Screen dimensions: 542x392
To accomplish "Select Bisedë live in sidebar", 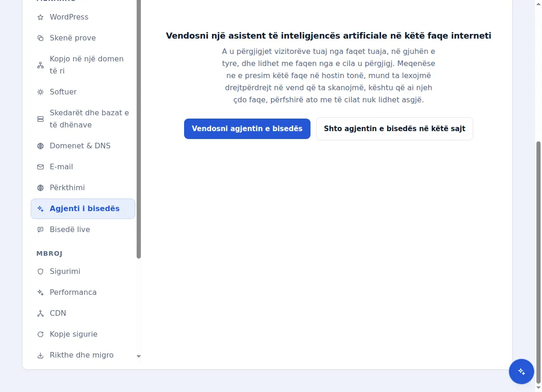I will (83, 230).
